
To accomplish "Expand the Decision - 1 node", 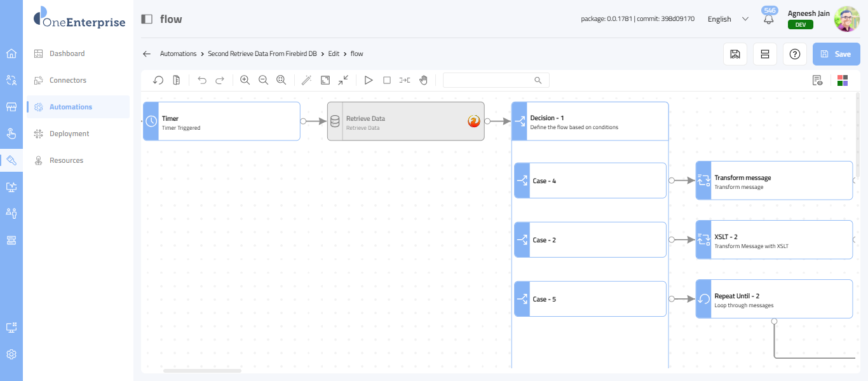I will pyautogui.click(x=590, y=121).
